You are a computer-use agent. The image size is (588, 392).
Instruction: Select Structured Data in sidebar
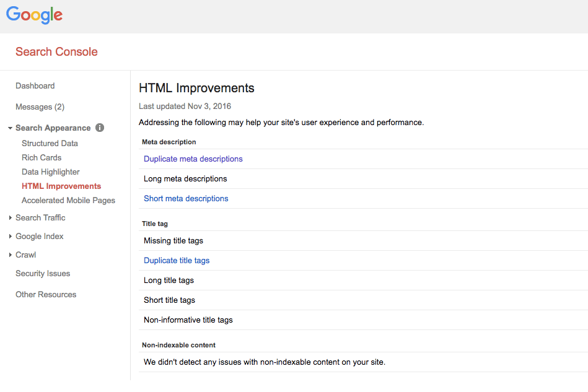point(50,143)
